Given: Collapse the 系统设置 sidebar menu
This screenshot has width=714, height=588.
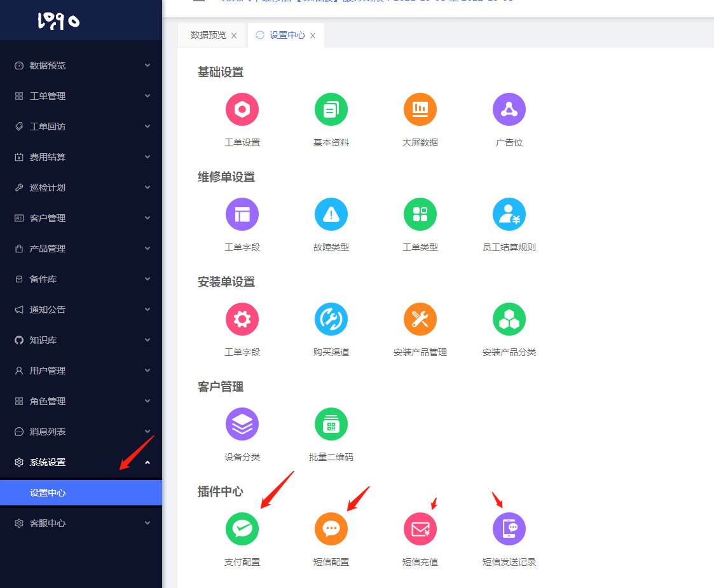Looking at the screenshot, I should click(81, 462).
